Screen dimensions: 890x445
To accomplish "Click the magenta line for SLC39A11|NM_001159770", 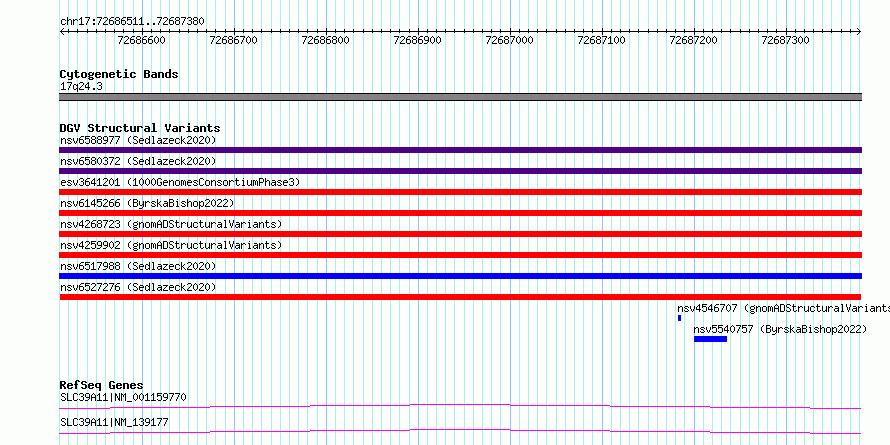I will [x=460, y=406].
